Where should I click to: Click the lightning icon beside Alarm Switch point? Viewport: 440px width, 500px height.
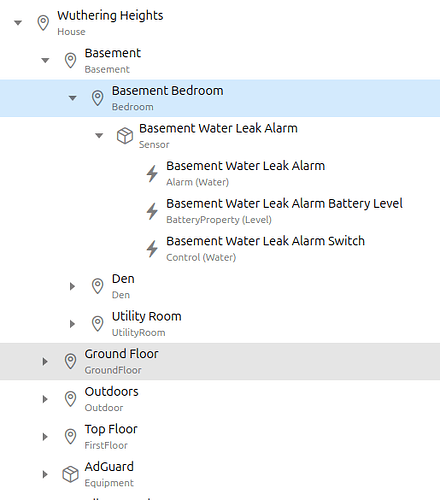152,249
